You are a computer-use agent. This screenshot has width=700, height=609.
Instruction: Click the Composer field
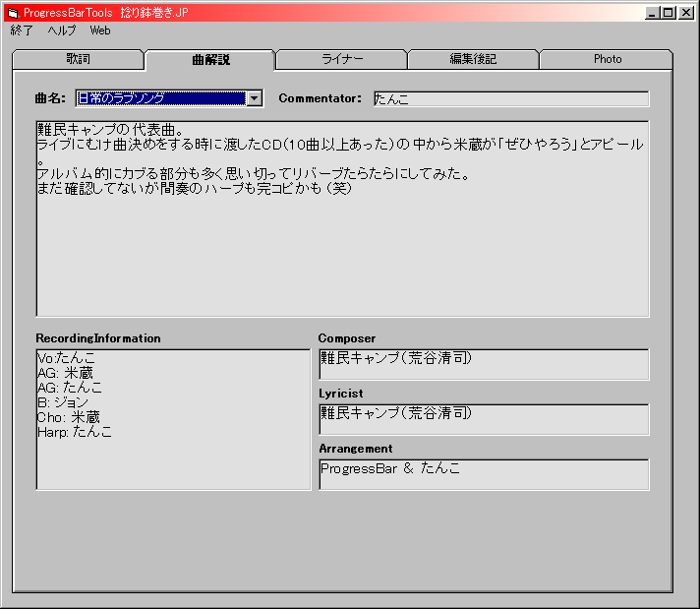pos(484,365)
